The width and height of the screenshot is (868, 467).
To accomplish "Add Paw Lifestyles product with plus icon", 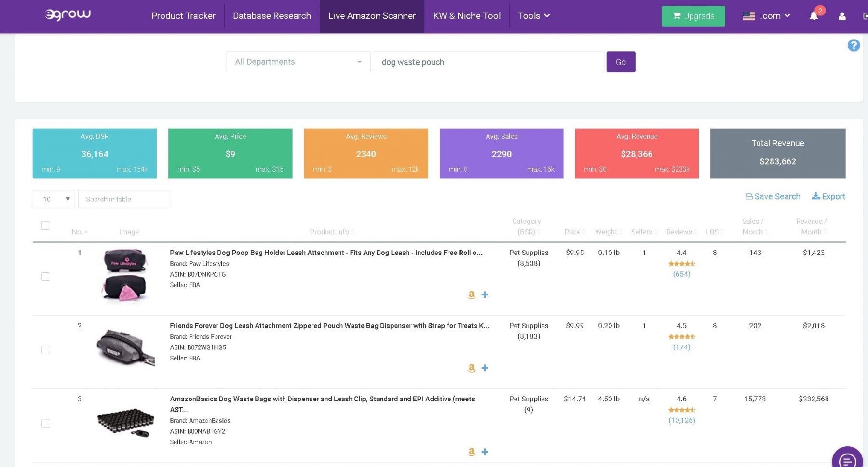I will 485,294.
